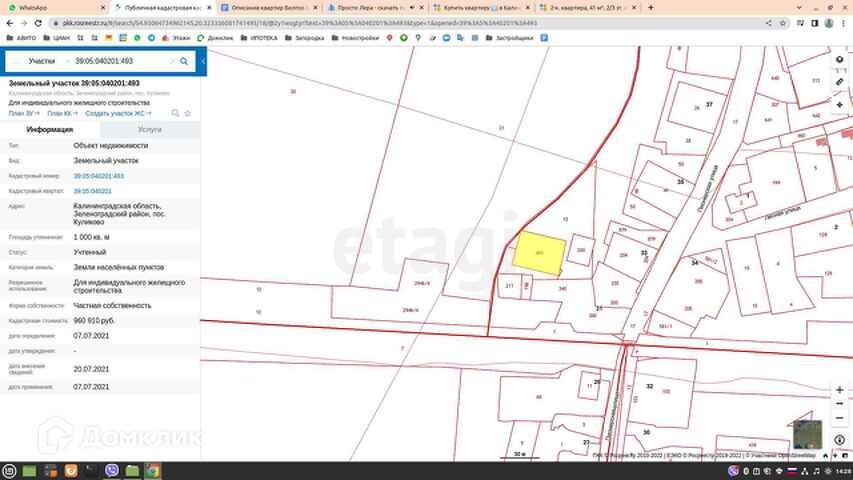Click the highlighted yellow land parcel

[538, 254]
